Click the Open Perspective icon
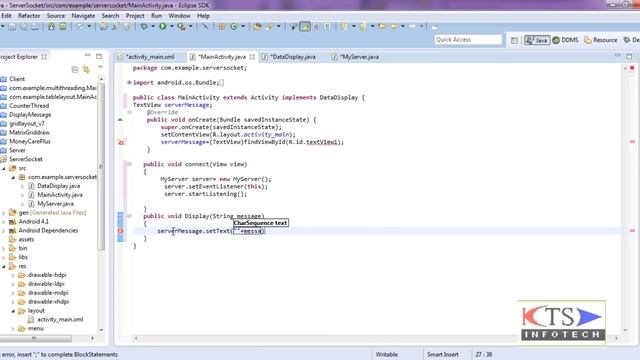The width and height of the screenshot is (640, 360). click(x=514, y=40)
